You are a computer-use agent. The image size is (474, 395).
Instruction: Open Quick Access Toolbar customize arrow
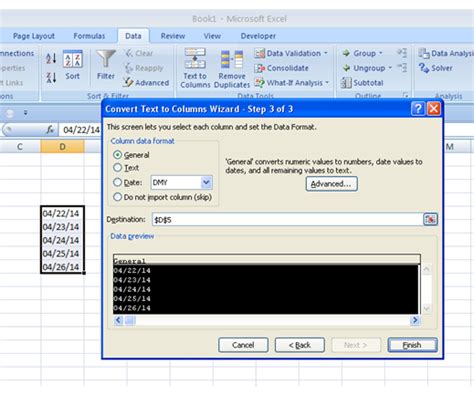coord(26,113)
